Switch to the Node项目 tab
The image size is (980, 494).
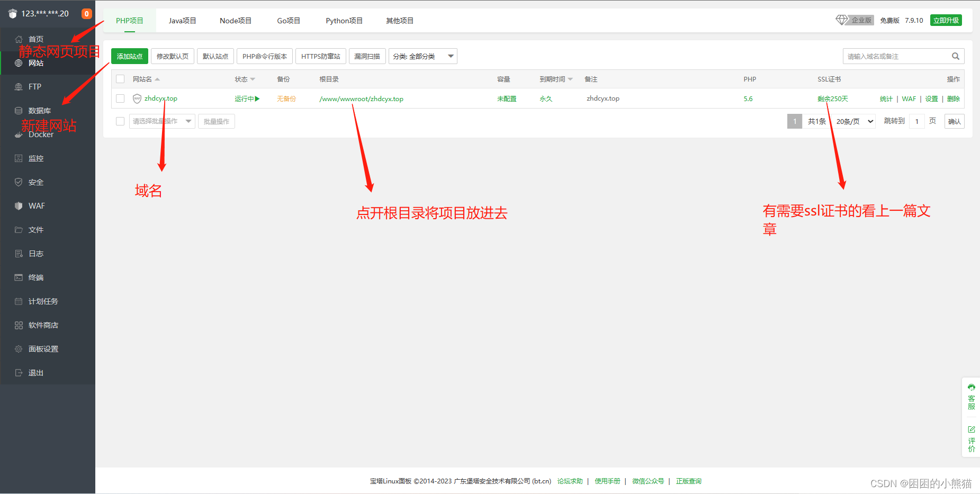coord(236,21)
